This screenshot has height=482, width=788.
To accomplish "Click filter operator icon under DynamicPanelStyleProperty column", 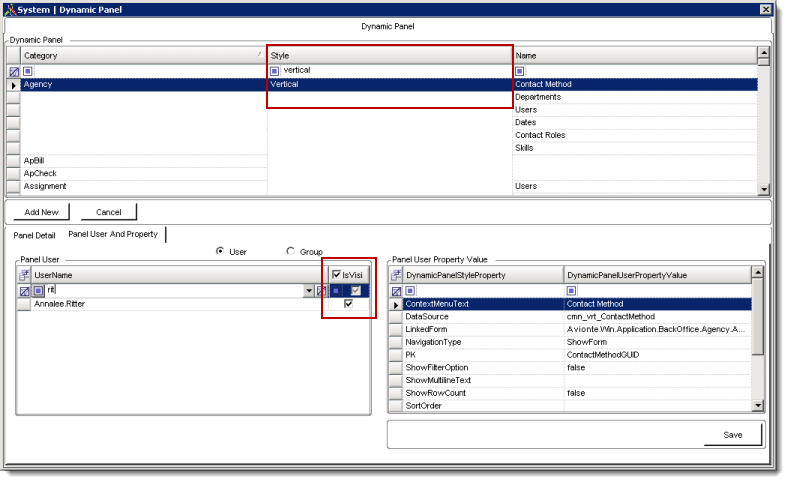I will tap(410, 290).
